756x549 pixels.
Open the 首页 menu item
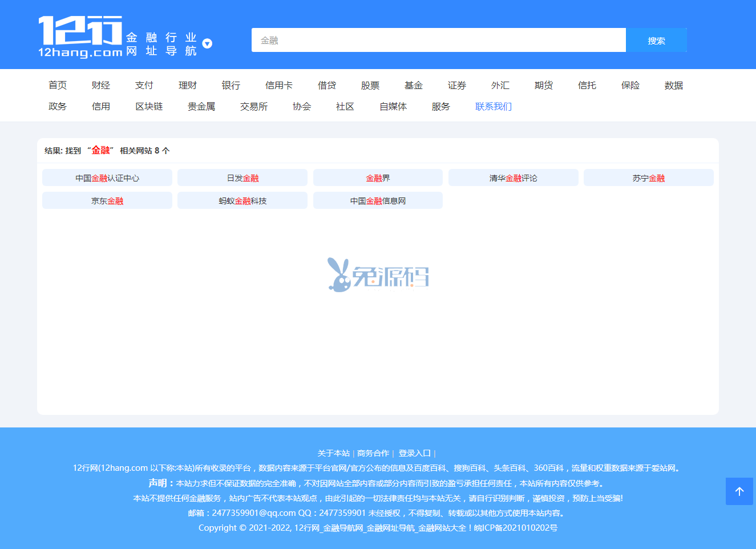[x=58, y=85]
